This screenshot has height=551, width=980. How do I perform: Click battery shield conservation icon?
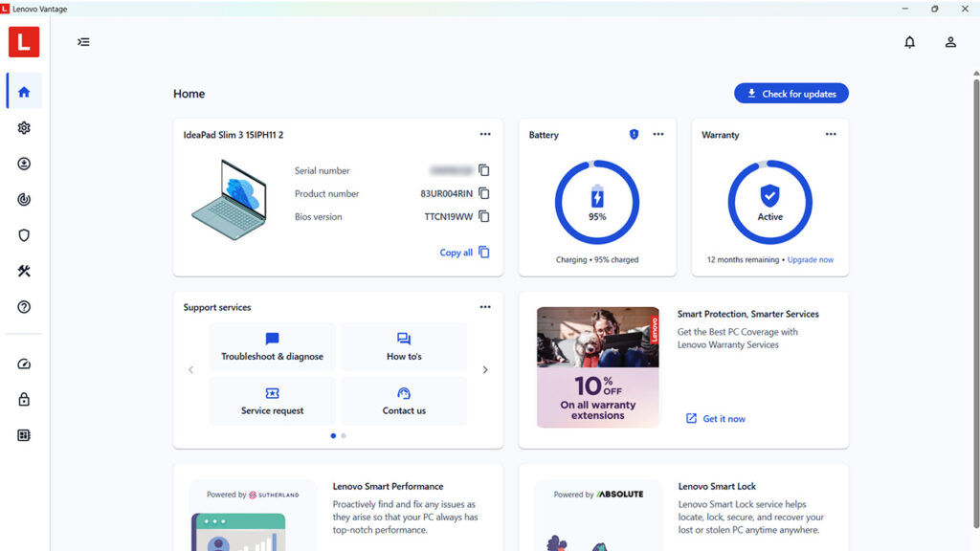click(x=634, y=134)
